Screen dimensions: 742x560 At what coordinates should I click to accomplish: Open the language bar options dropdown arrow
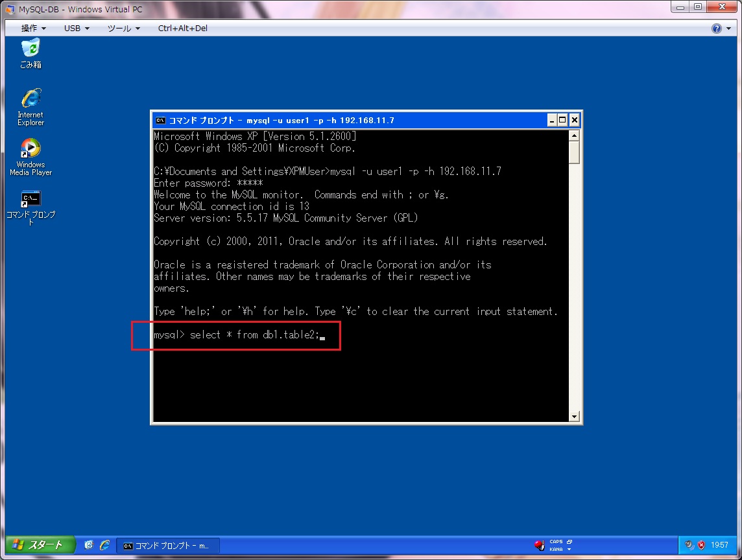[569, 549]
